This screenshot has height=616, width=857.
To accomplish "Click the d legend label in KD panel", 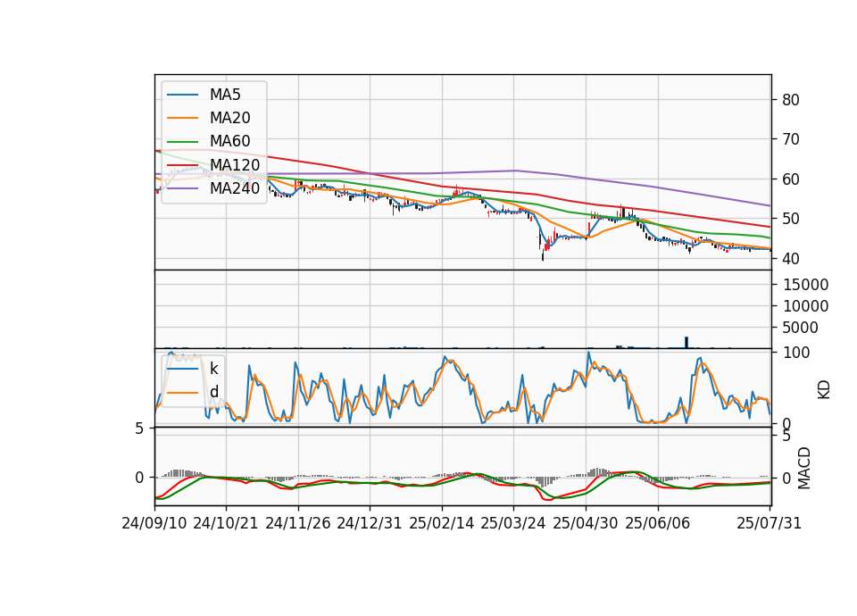I will coord(214,392).
